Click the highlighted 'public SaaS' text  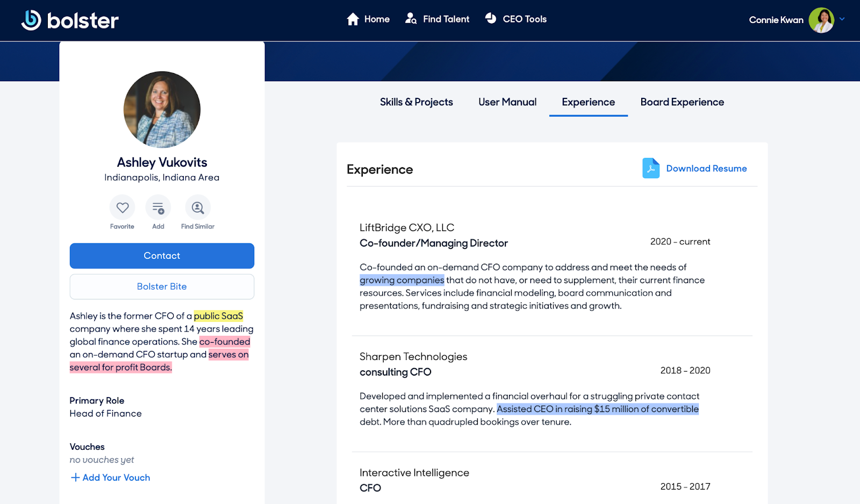coord(218,316)
